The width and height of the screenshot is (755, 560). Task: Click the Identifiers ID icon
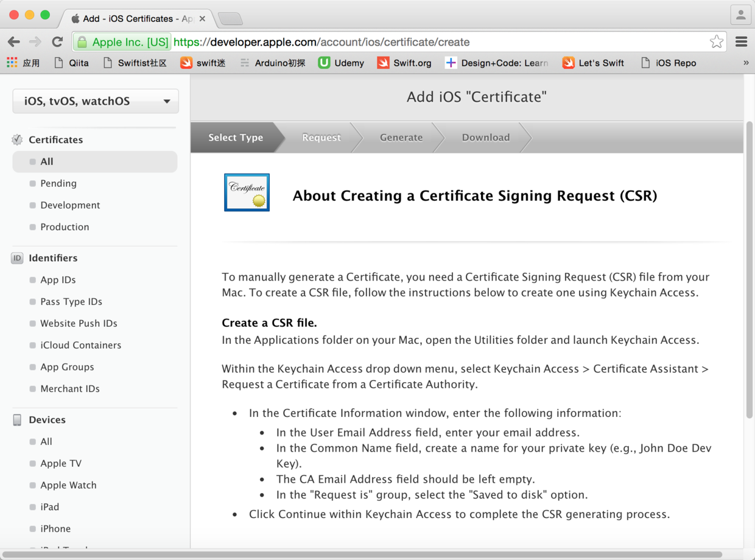pyautogui.click(x=17, y=258)
